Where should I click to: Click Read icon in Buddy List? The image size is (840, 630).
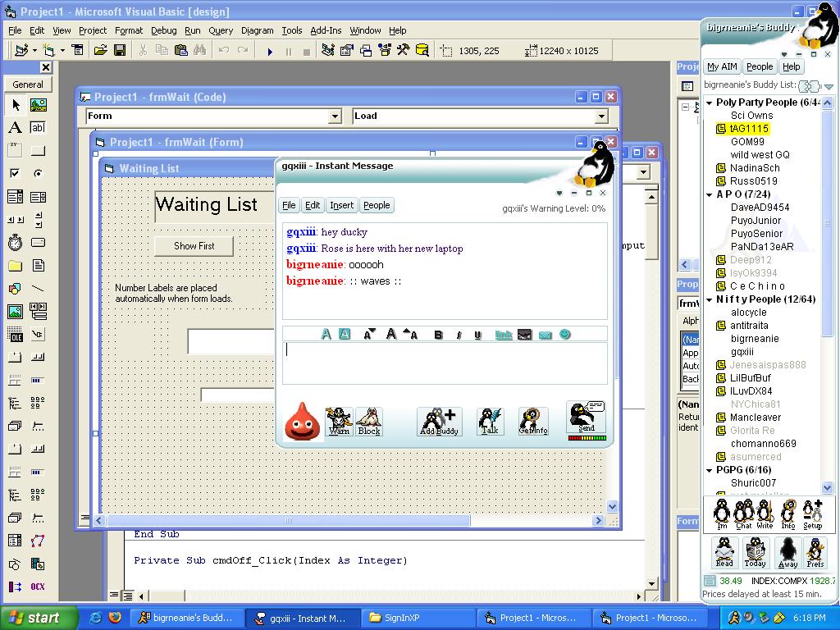[x=724, y=553]
